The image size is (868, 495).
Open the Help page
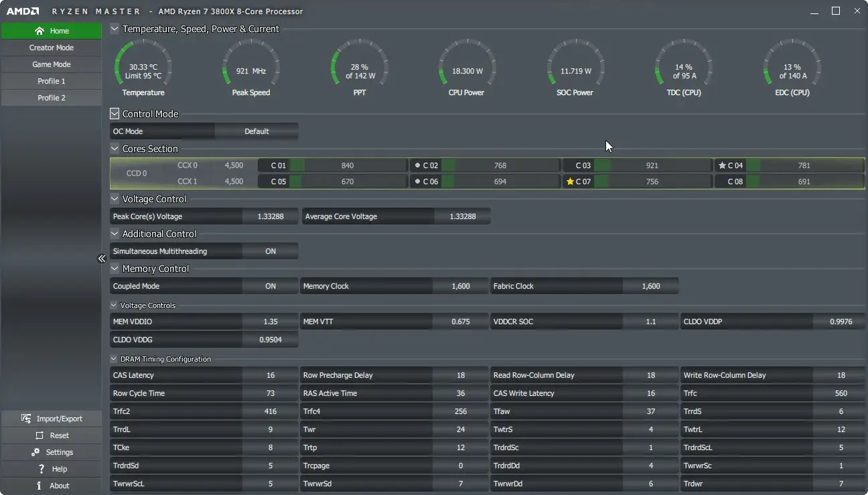tap(51, 469)
